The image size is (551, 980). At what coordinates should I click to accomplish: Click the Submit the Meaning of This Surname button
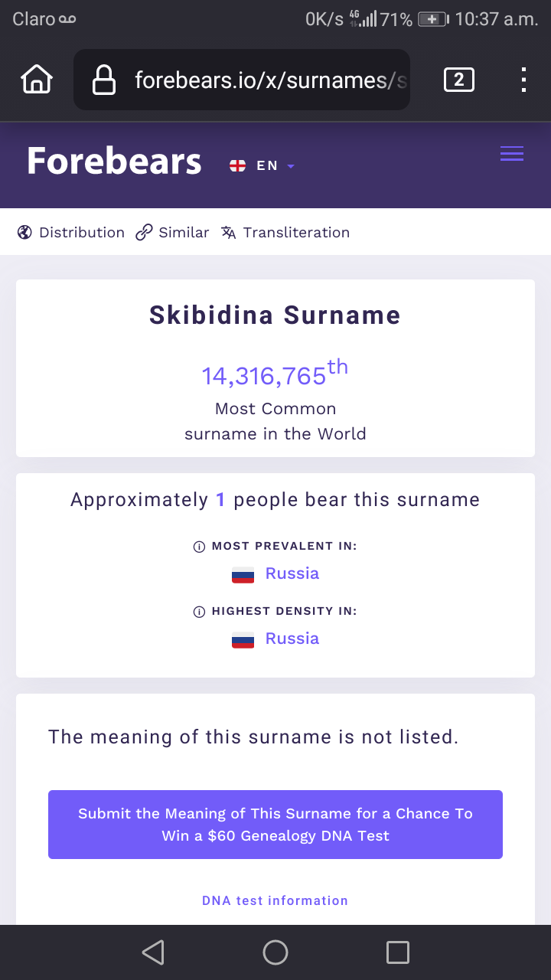tap(275, 825)
